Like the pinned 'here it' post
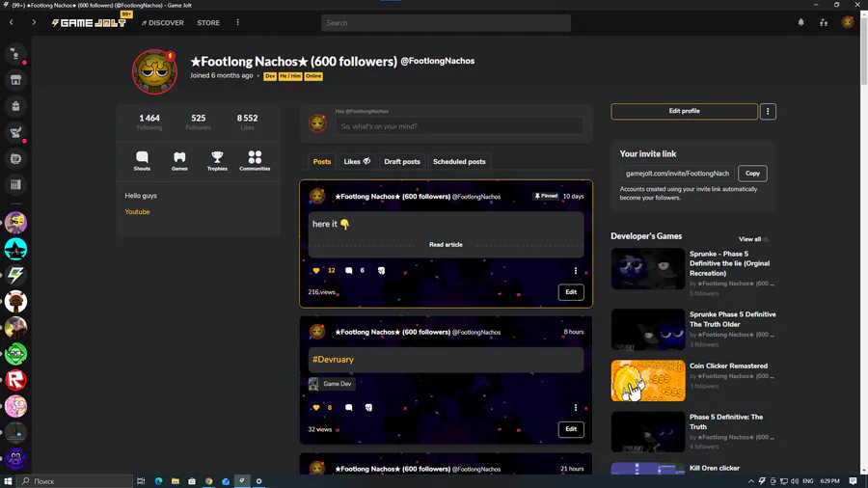 pos(316,271)
